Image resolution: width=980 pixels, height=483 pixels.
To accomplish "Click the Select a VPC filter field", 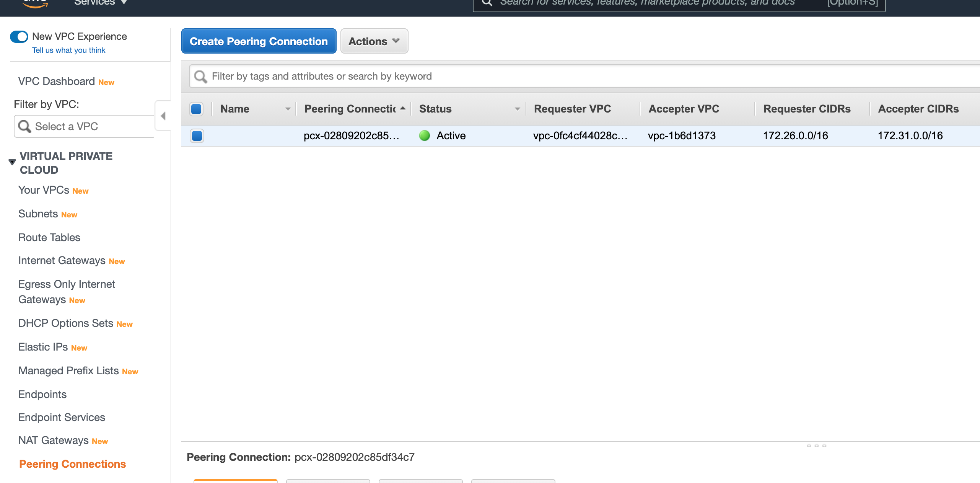I will (84, 126).
